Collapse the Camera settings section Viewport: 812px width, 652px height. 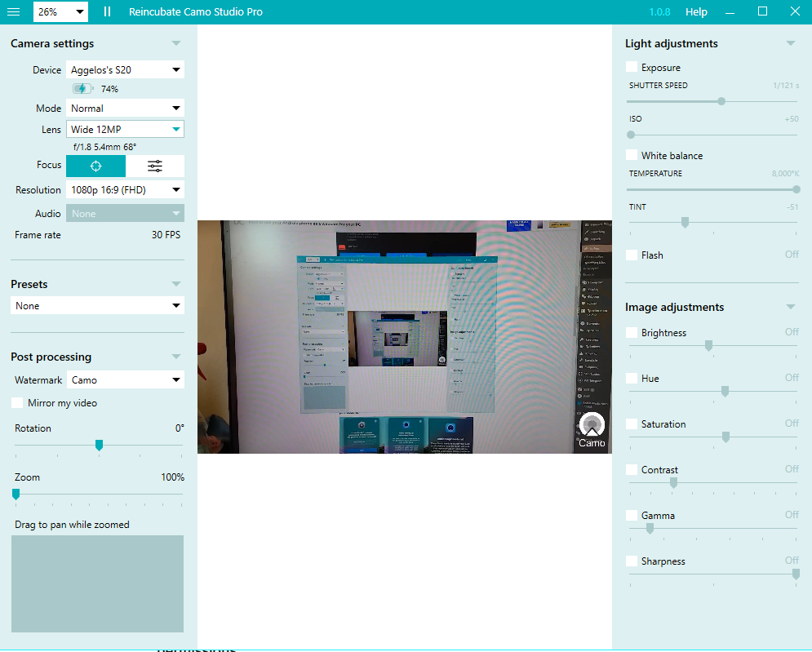click(x=176, y=43)
